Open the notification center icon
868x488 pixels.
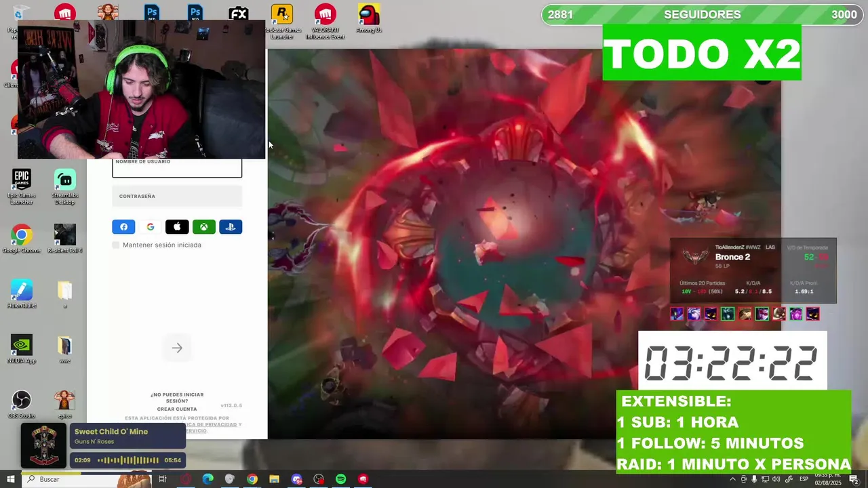(854, 479)
